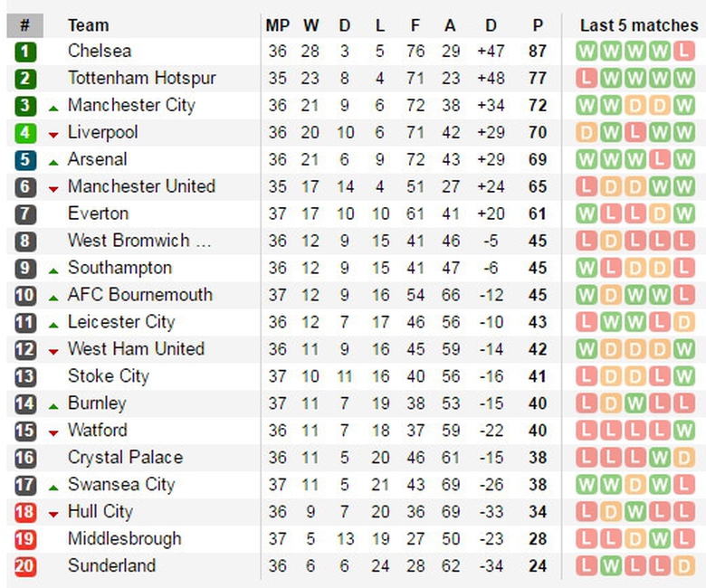
Task: Click the # rank column header
Action: pos(24,25)
